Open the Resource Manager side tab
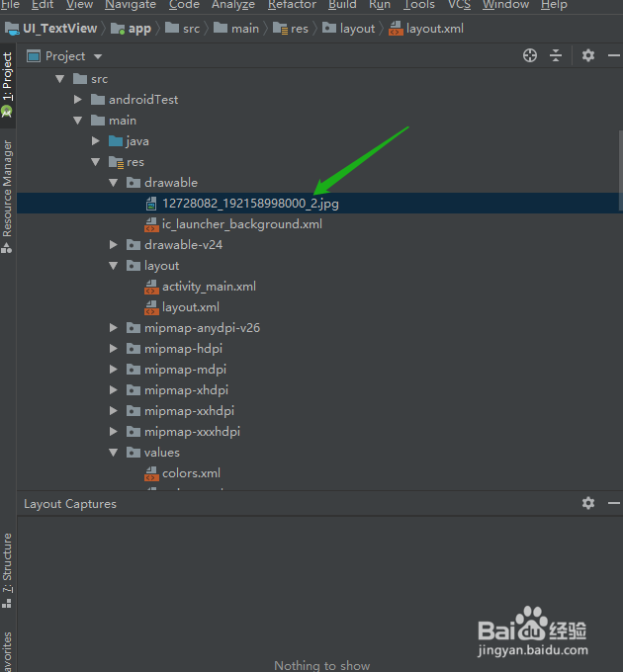 click(8, 197)
